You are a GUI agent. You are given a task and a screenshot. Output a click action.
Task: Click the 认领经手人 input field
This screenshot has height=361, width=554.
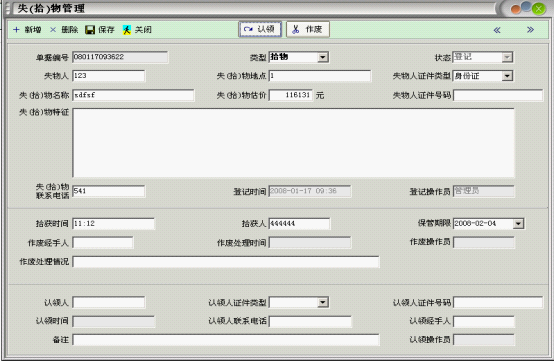point(484,321)
